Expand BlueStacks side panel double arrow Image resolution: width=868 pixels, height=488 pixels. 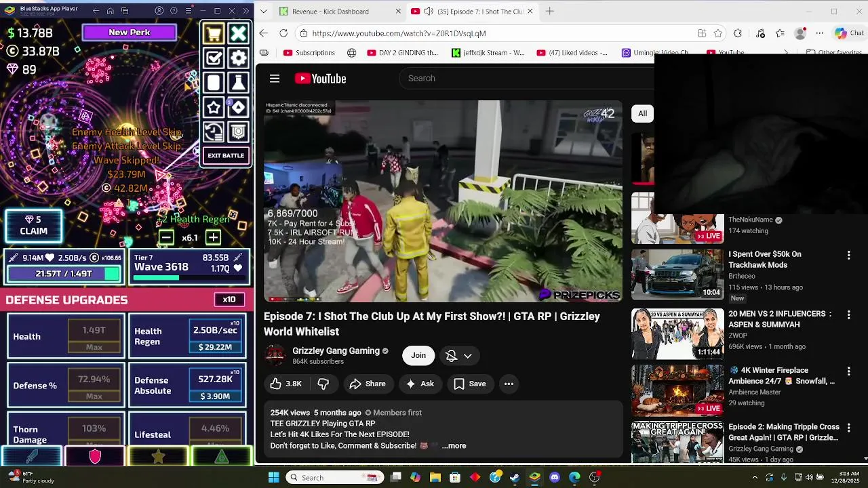point(245,11)
